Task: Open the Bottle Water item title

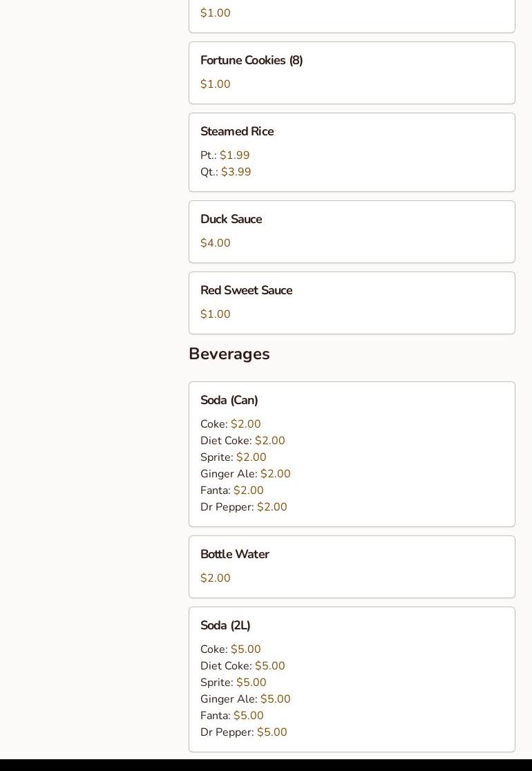Action: click(234, 555)
